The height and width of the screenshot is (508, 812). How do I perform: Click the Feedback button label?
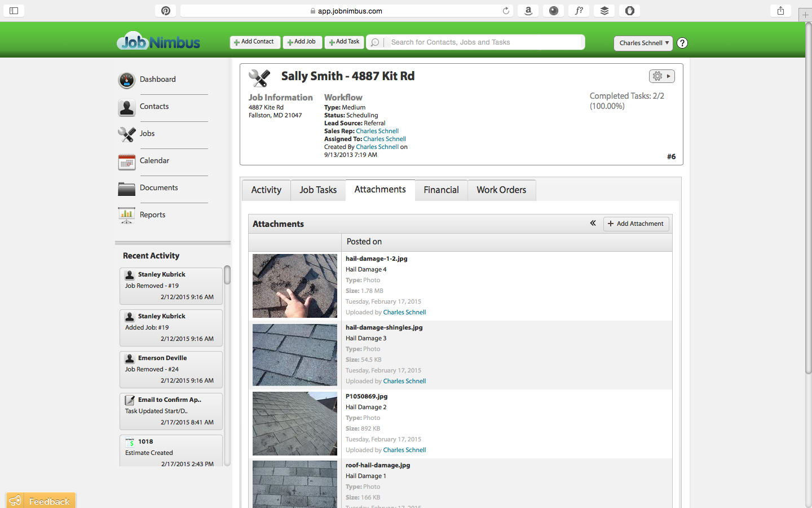coord(50,501)
